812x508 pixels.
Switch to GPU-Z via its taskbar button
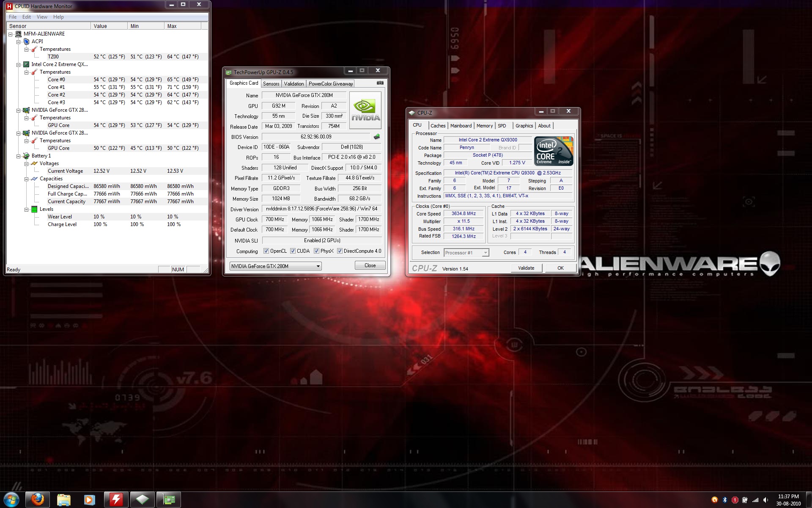coord(169,500)
